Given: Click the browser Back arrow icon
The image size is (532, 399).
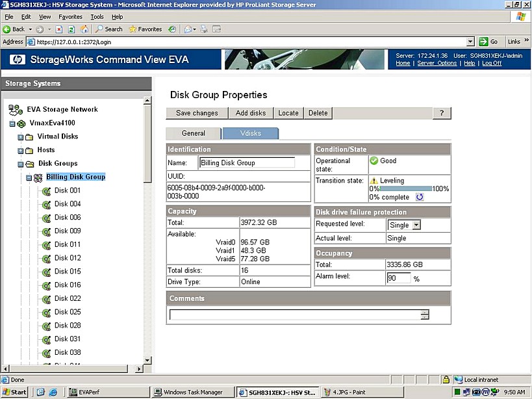Looking at the screenshot, I should [x=6, y=29].
